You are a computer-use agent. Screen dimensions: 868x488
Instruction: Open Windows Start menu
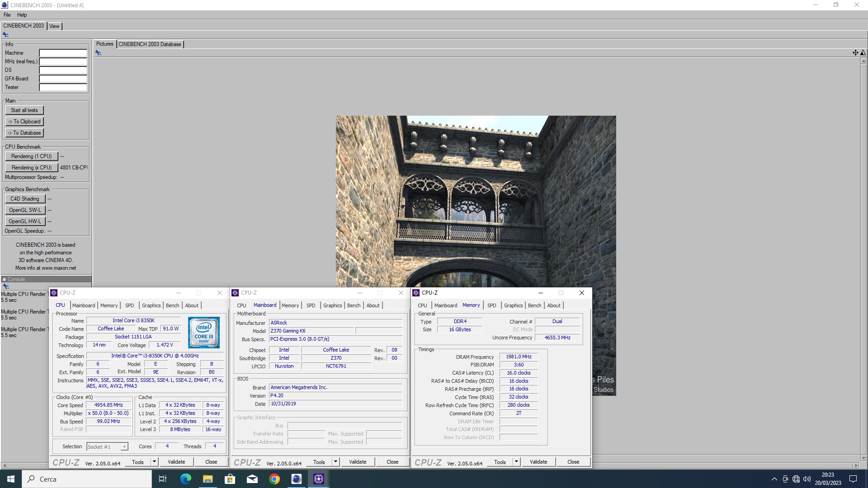tap(11, 479)
